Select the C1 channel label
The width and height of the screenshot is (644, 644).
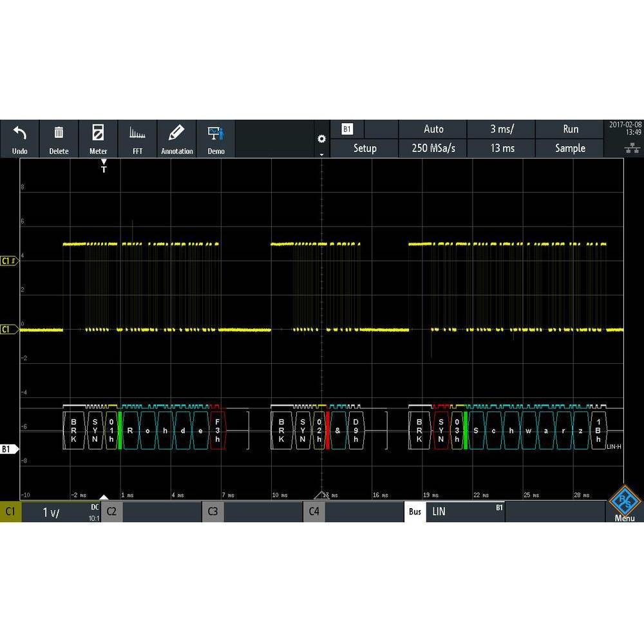pos(10,511)
